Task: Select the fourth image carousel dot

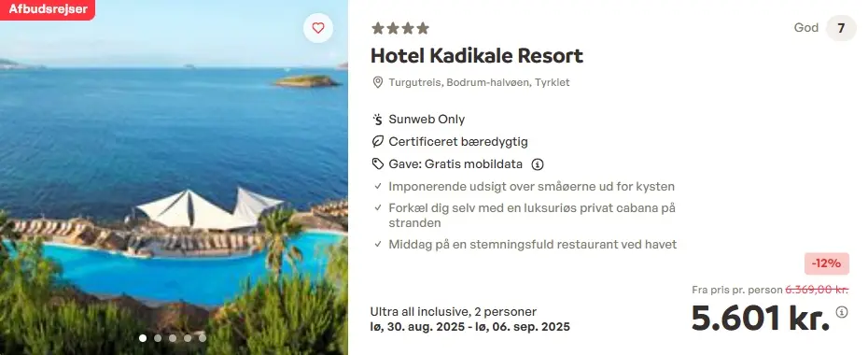Action: (188, 338)
